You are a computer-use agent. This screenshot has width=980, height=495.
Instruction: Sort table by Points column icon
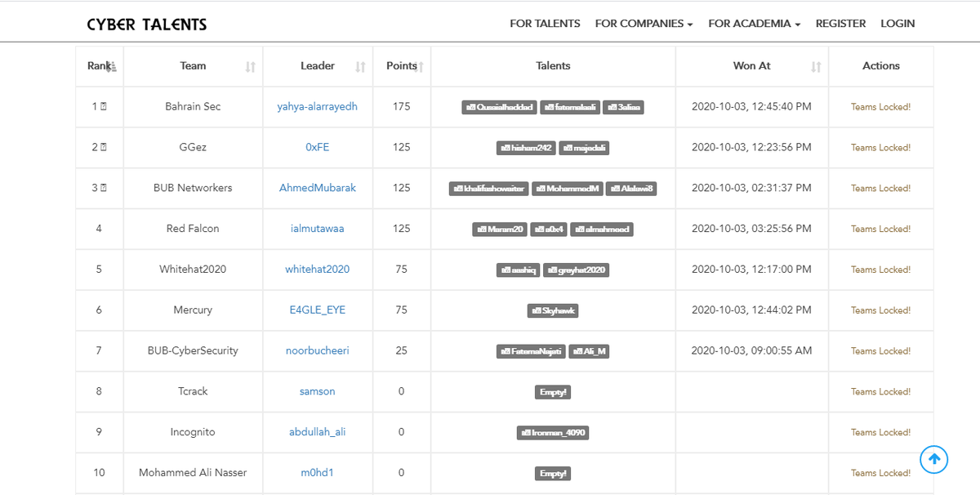click(x=420, y=67)
